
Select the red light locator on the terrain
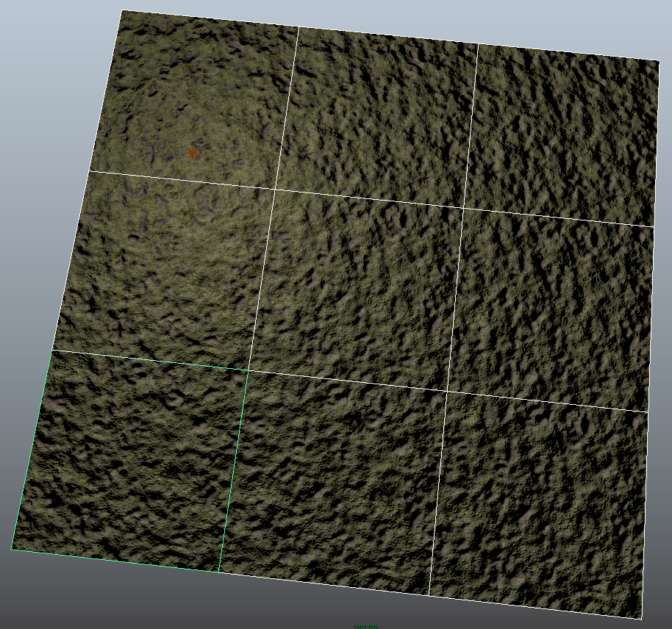click(193, 154)
